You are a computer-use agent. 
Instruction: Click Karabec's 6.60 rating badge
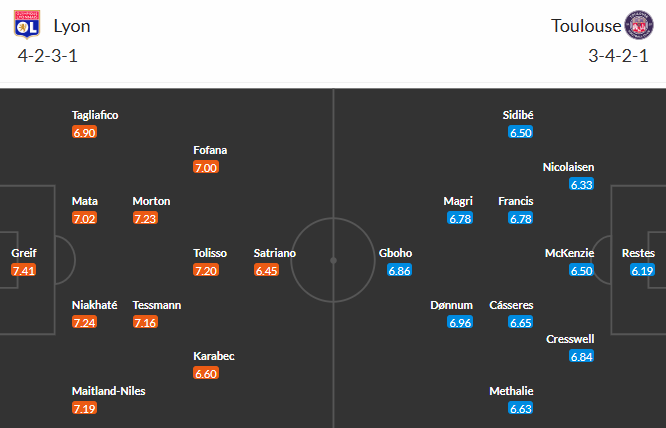206,373
